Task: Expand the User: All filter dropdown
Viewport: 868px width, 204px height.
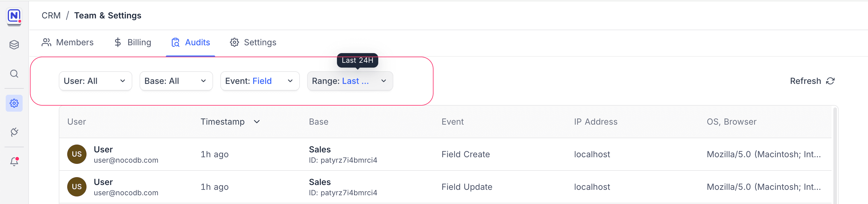Action: (x=95, y=81)
